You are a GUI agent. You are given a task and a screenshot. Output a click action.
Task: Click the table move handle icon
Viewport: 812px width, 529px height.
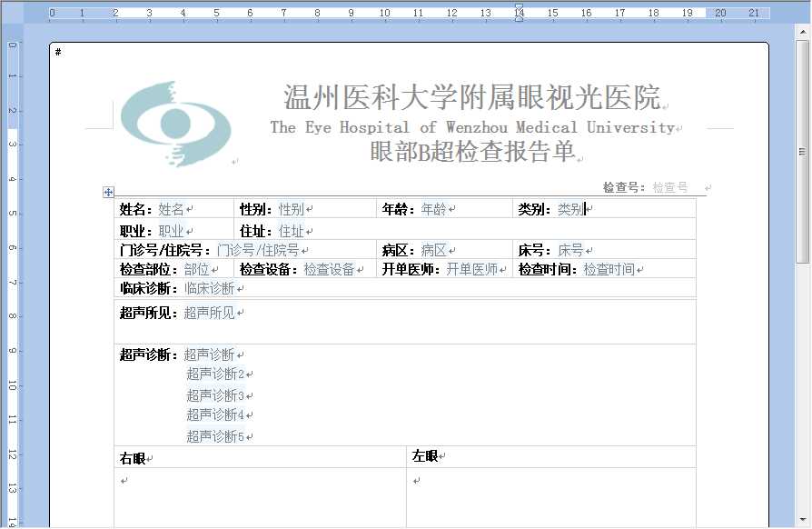click(x=108, y=192)
